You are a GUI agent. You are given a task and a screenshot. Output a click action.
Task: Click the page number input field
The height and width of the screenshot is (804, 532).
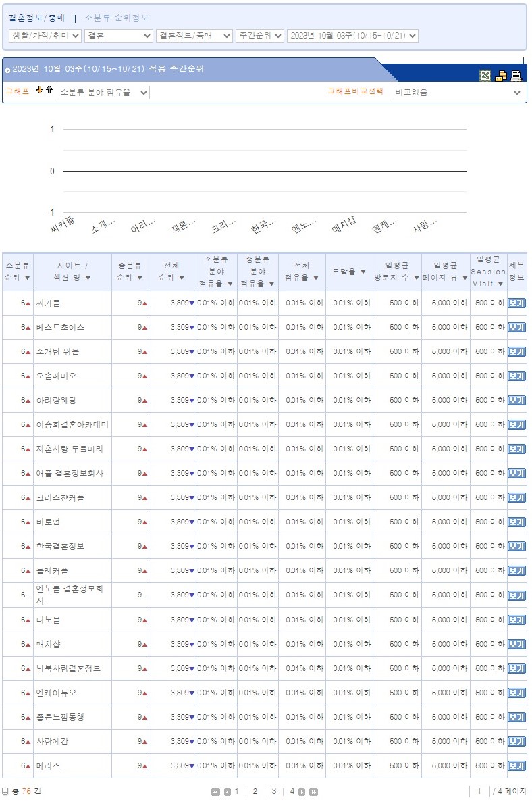(x=479, y=792)
